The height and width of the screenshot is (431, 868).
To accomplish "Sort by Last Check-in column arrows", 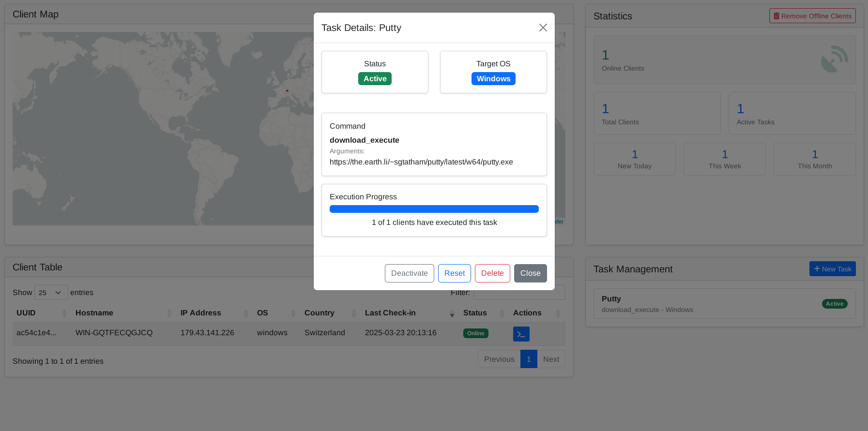I will pos(452,313).
